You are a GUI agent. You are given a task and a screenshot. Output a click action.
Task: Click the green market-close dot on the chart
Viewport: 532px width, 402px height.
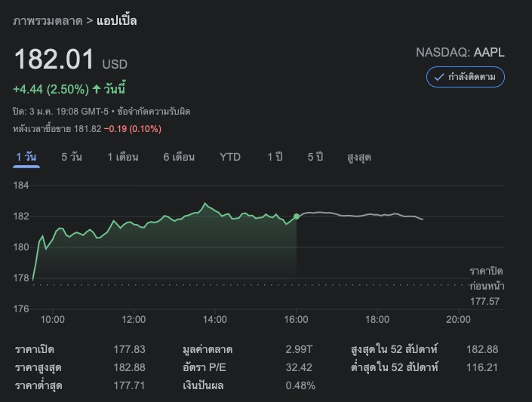click(297, 216)
